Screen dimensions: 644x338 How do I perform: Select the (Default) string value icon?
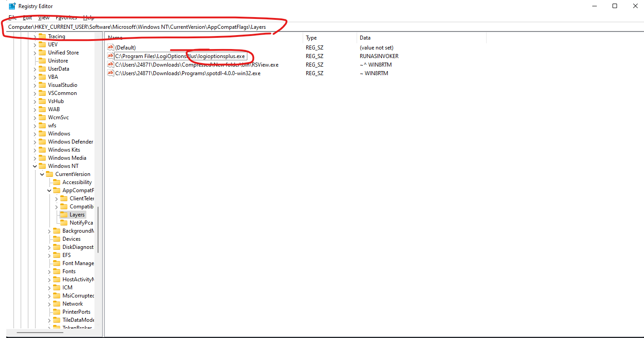coord(111,47)
